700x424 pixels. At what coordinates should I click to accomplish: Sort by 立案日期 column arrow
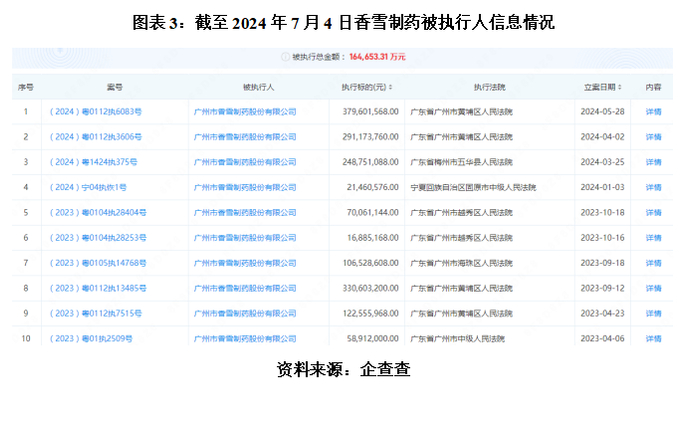click(x=620, y=87)
